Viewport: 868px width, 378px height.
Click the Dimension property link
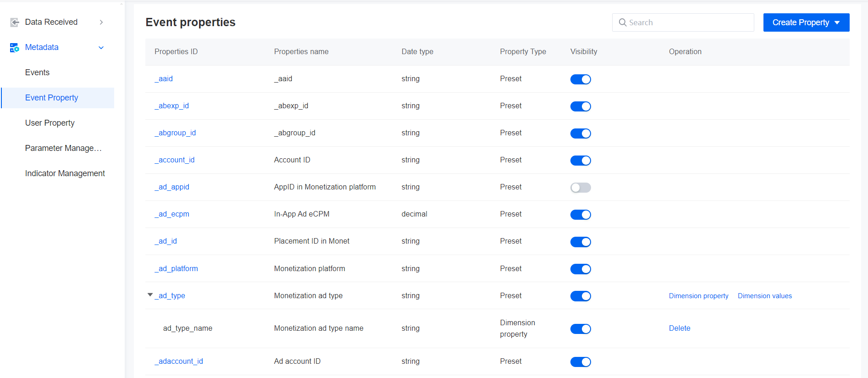[x=698, y=296]
